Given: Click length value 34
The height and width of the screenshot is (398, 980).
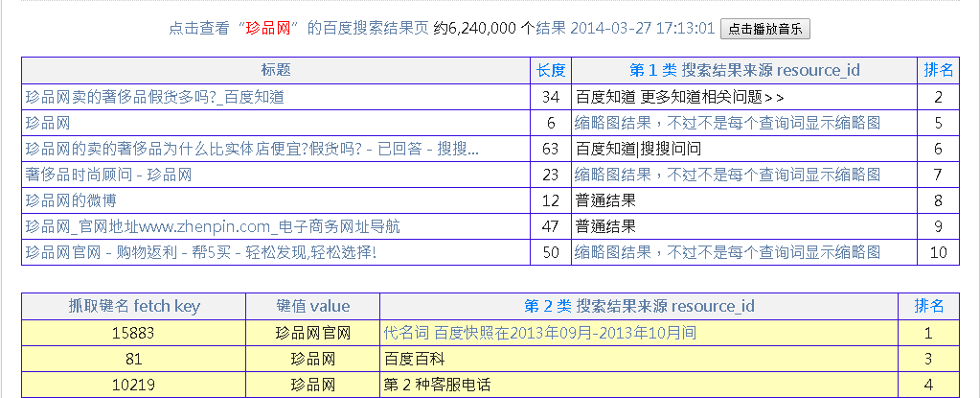Looking at the screenshot, I should pos(551,97).
